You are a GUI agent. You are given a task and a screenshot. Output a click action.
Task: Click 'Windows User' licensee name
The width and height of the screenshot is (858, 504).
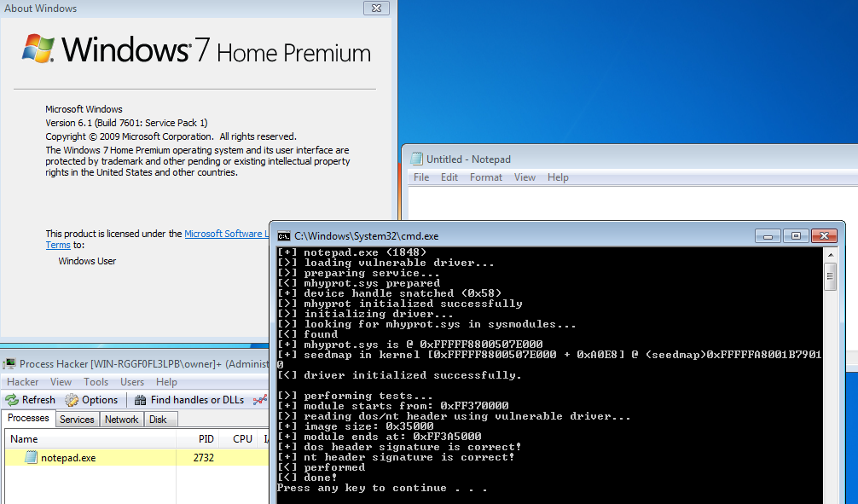tap(87, 261)
